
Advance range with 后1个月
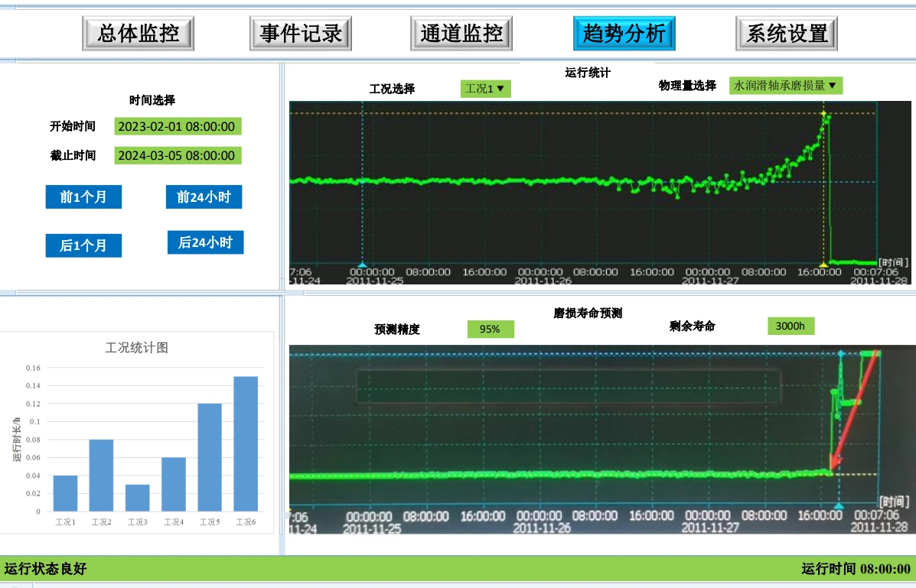[x=83, y=245]
